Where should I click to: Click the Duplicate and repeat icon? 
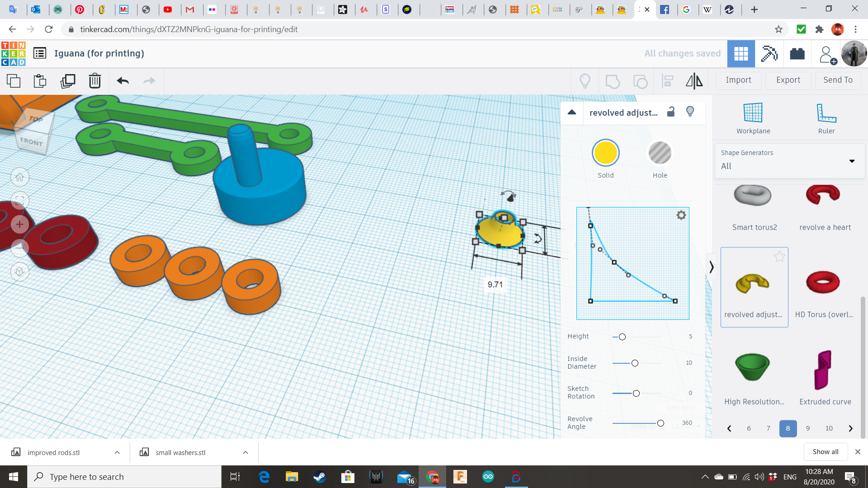tap(68, 81)
